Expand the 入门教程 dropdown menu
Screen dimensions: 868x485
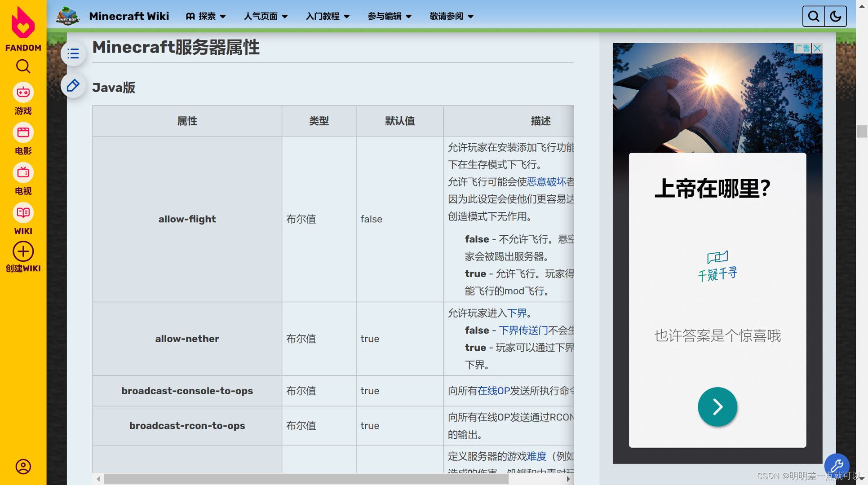[328, 16]
